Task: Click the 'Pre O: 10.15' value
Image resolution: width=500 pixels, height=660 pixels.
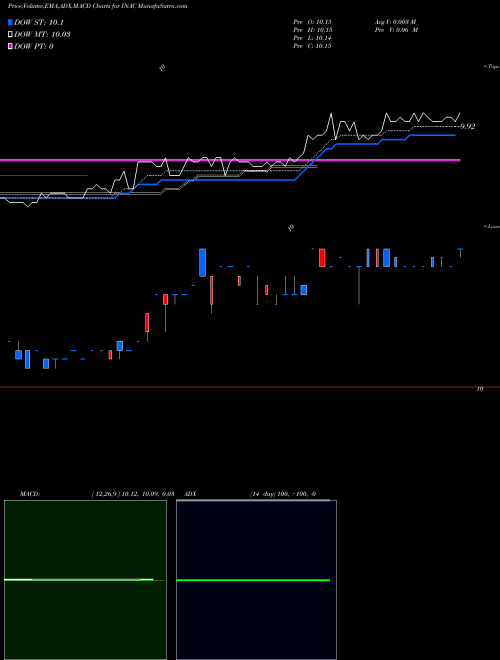Action: [x=312, y=22]
